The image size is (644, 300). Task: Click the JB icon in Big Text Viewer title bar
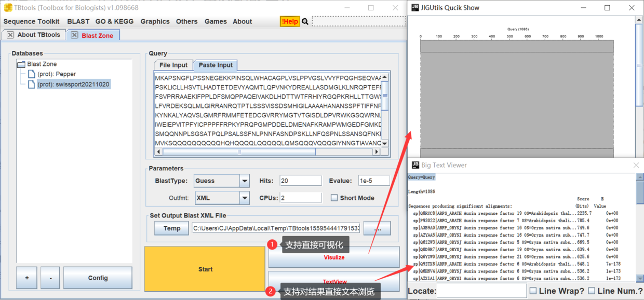(415, 165)
